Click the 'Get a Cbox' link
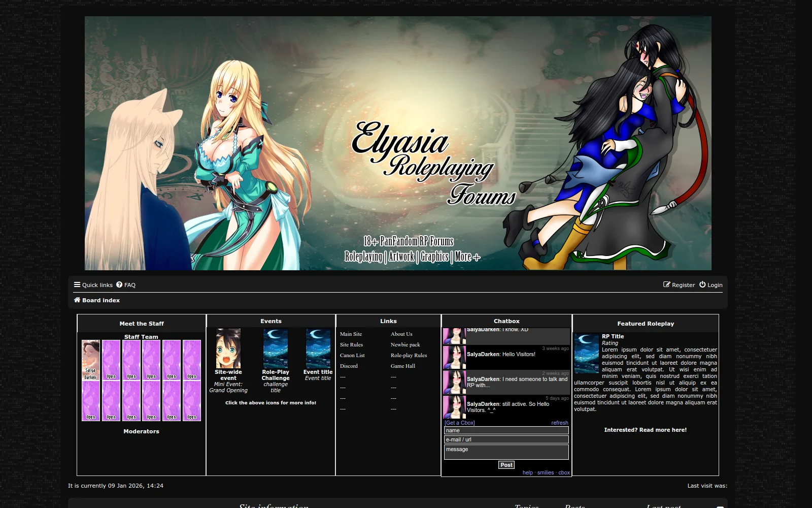Screen dimensions: 812x508 point(460,423)
